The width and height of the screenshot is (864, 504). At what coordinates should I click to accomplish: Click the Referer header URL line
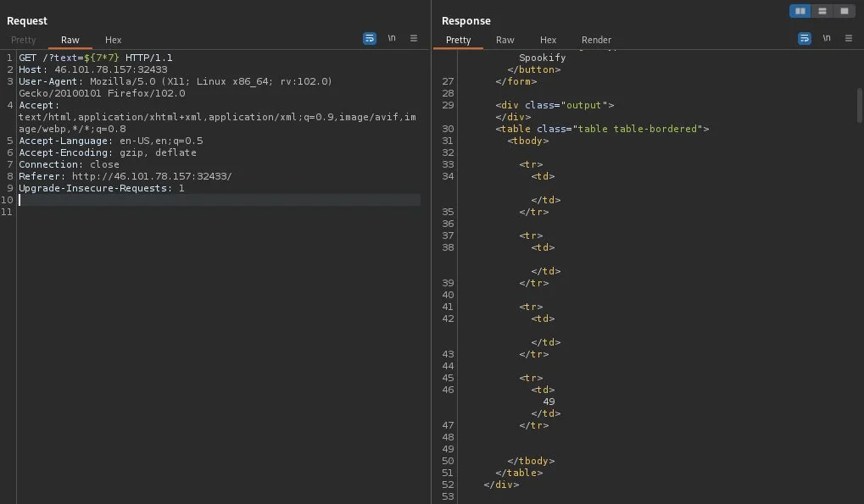[x=125, y=177]
